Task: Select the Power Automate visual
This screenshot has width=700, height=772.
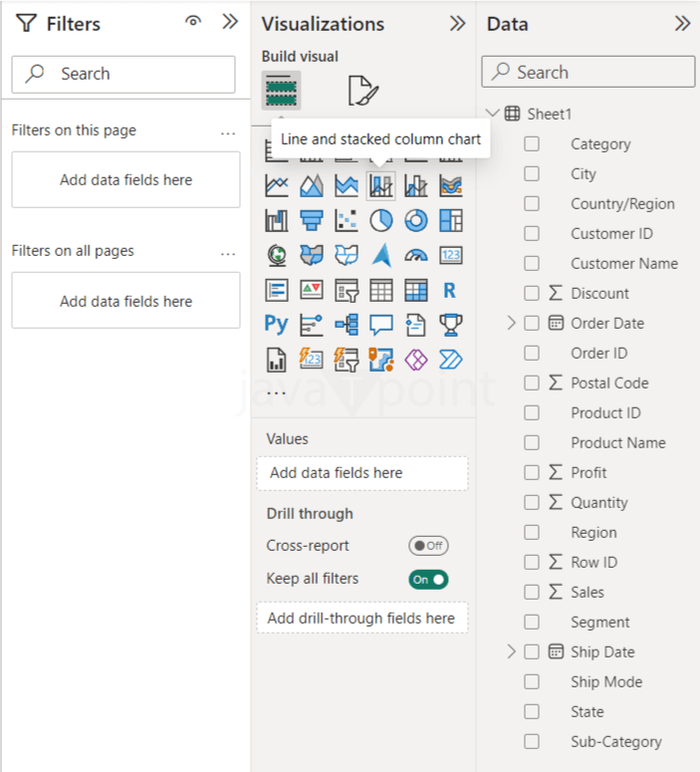Action: point(451,360)
